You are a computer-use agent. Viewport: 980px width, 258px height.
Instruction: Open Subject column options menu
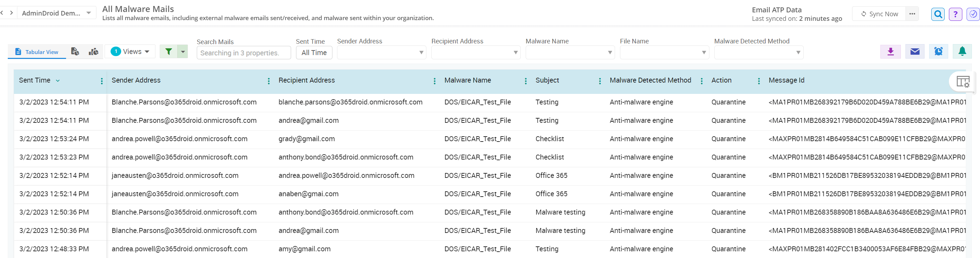click(x=600, y=81)
